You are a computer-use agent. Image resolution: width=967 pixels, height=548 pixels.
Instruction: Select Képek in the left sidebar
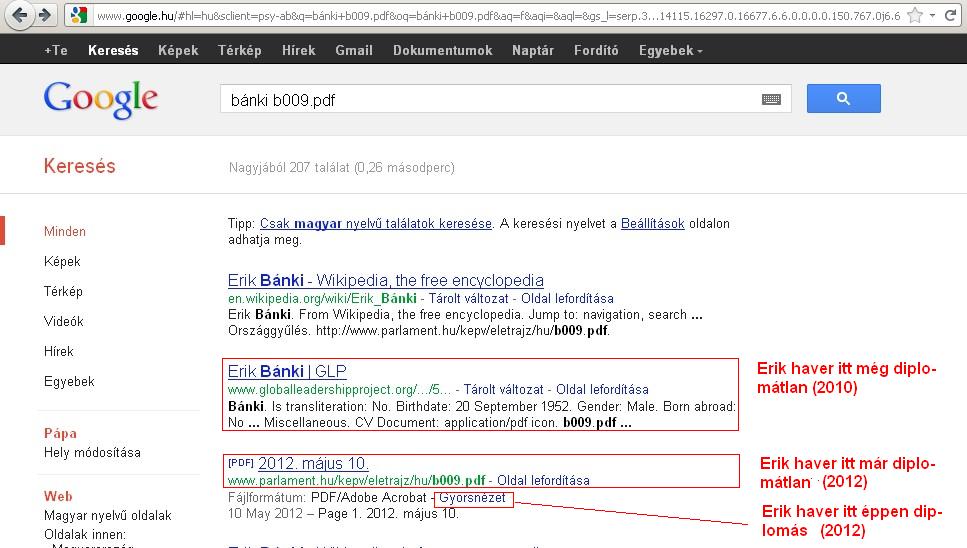[x=62, y=261]
